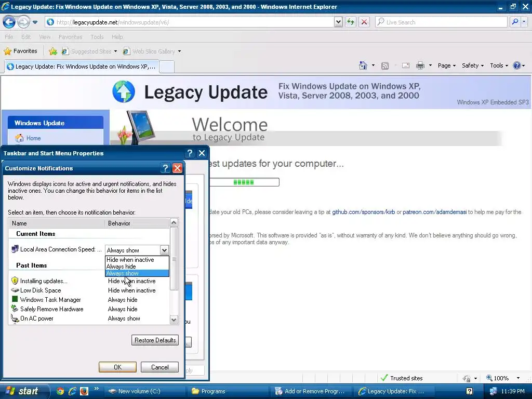Open github.com/sponsors/kirb link

(x=363, y=212)
